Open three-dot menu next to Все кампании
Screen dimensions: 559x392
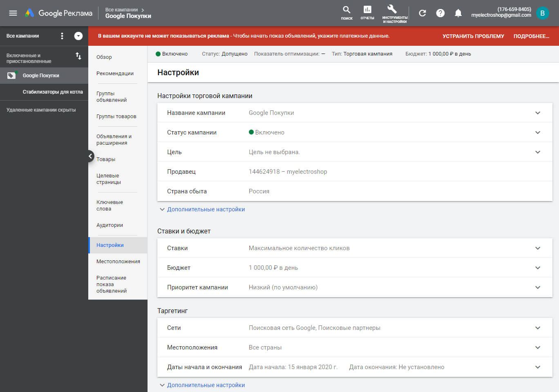[62, 36]
